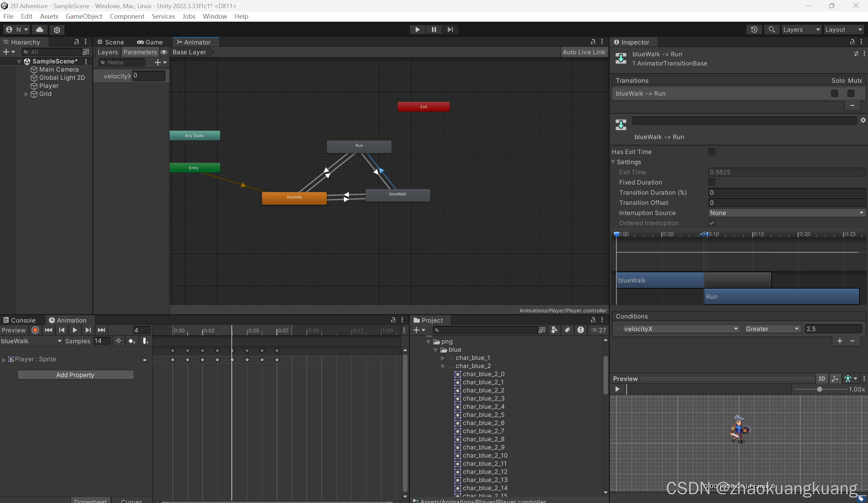Open the Undo History icon

click(x=754, y=30)
